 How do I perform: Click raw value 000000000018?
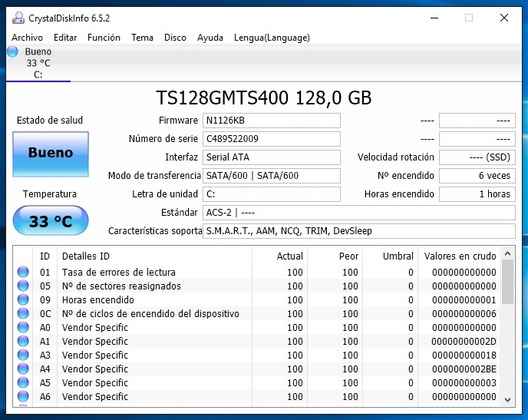tap(464, 355)
